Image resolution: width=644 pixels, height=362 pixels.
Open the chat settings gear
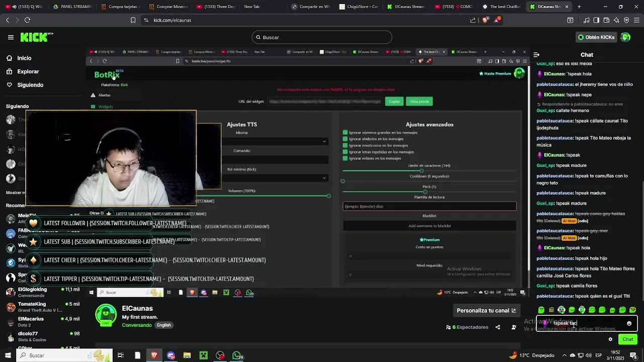(610, 339)
